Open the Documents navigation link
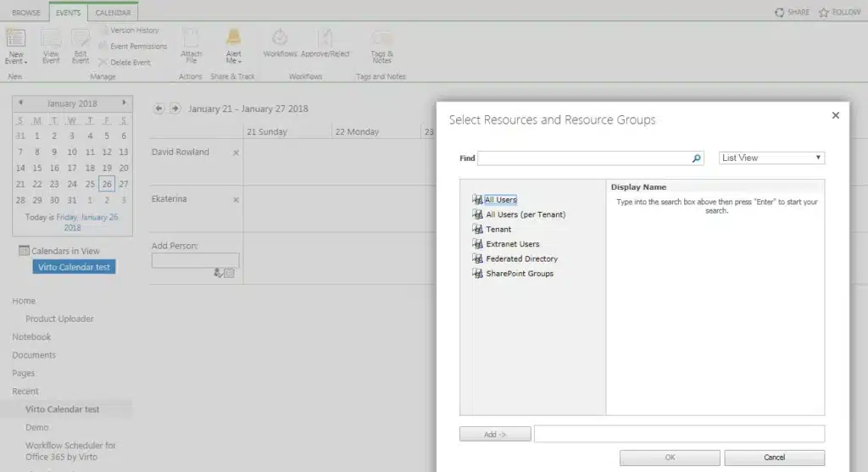The width and height of the screenshot is (868, 472). [34, 355]
